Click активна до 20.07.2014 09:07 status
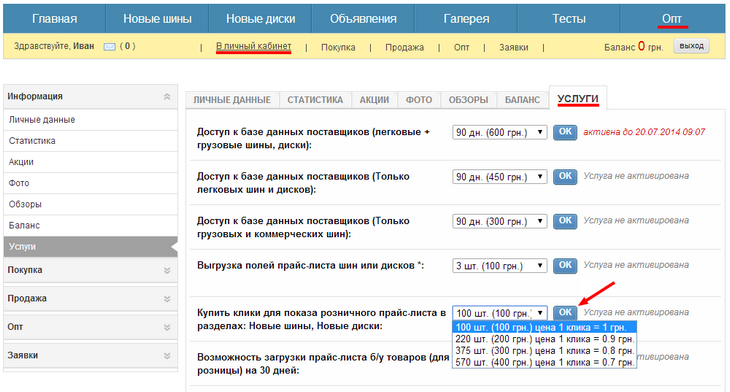The image size is (730, 392). (x=644, y=132)
